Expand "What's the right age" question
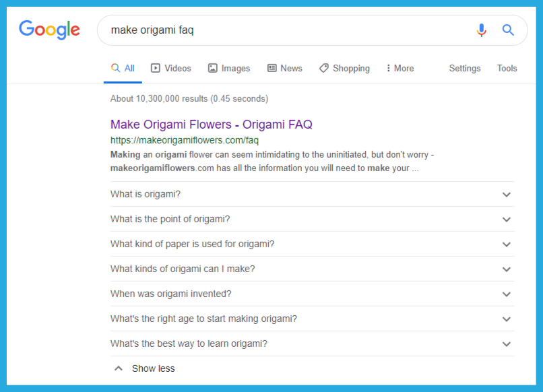Viewport: 543px width, 392px height. tap(312, 319)
